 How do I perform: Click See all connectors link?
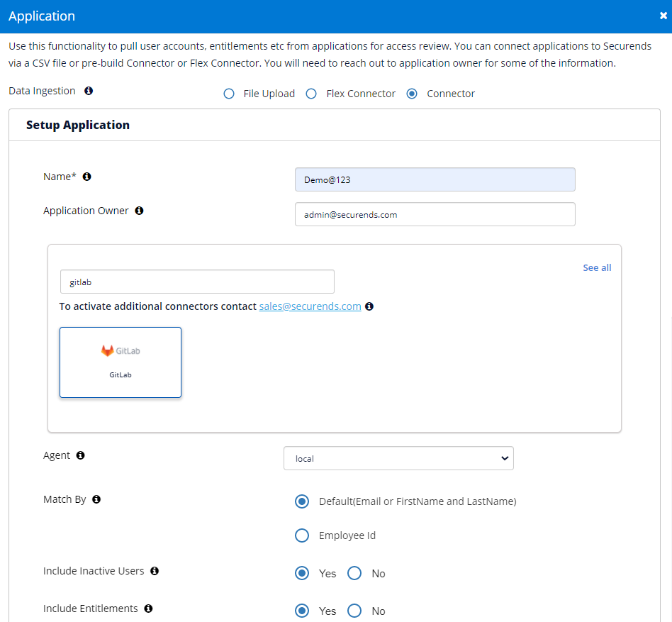597,267
